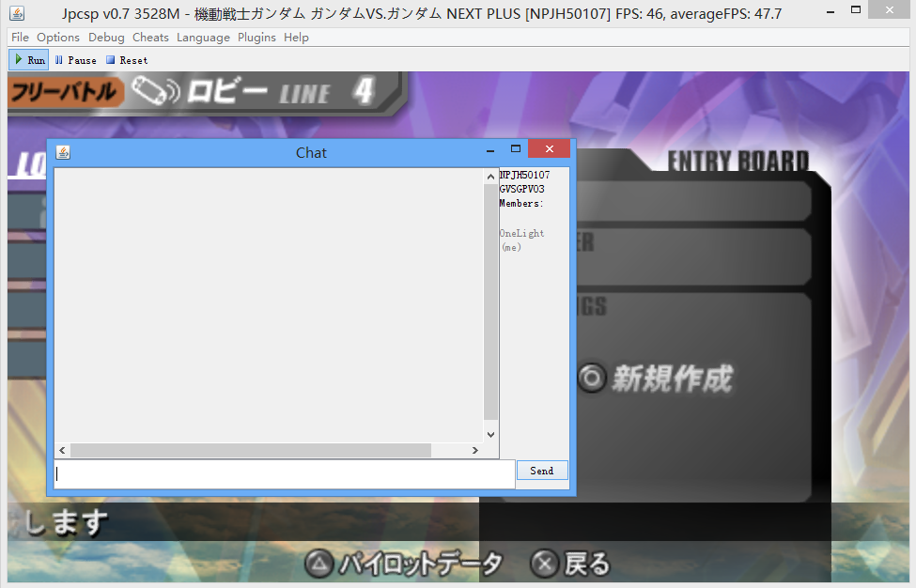Click the ENTRY BOARD heading

(x=738, y=161)
